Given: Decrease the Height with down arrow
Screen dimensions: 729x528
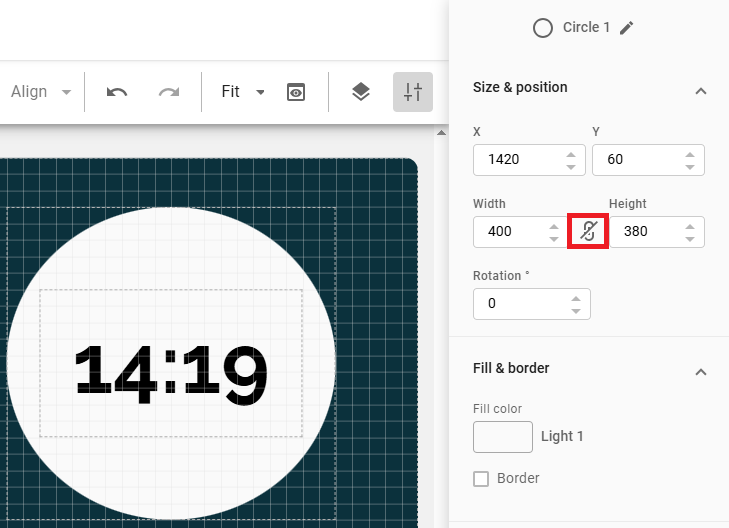Looking at the screenshot, I should [x=690, y=238].
